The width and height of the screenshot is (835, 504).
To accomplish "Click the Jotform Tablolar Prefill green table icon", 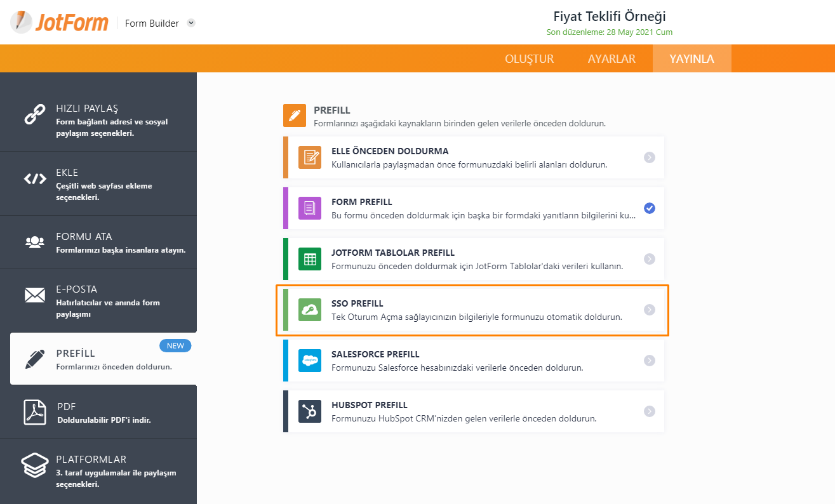I will pyautogui.click(x=310, y=259).
